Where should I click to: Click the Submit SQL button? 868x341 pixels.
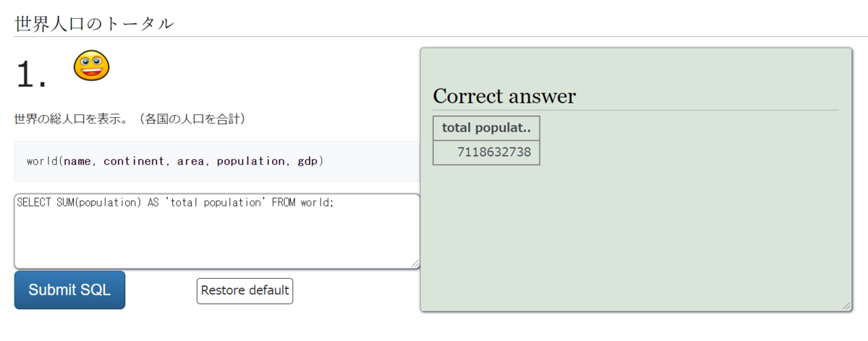[x=69, y=290]
